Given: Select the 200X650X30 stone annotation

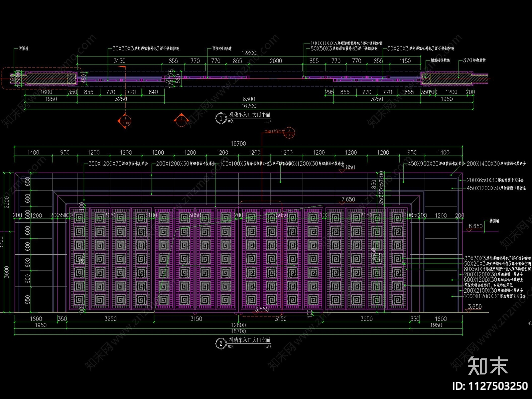Looking at the screenshot, I should pos(495,180).
